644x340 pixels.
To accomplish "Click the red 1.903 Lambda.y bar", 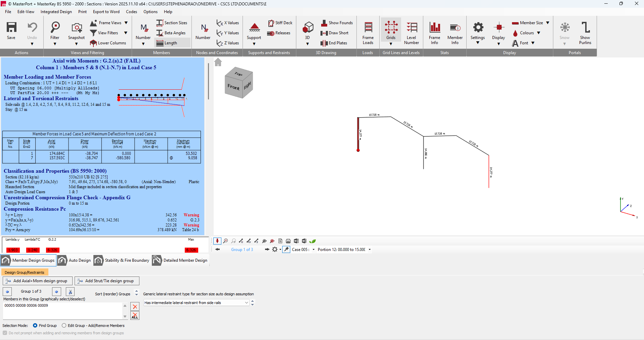I will pyautogui.click(x=13, y=250).
